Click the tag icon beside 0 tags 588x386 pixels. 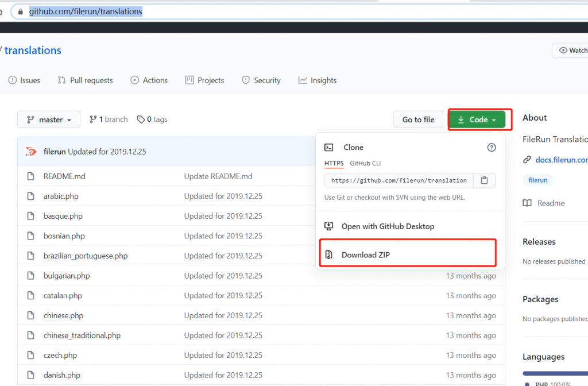click(x=141, y=119)
